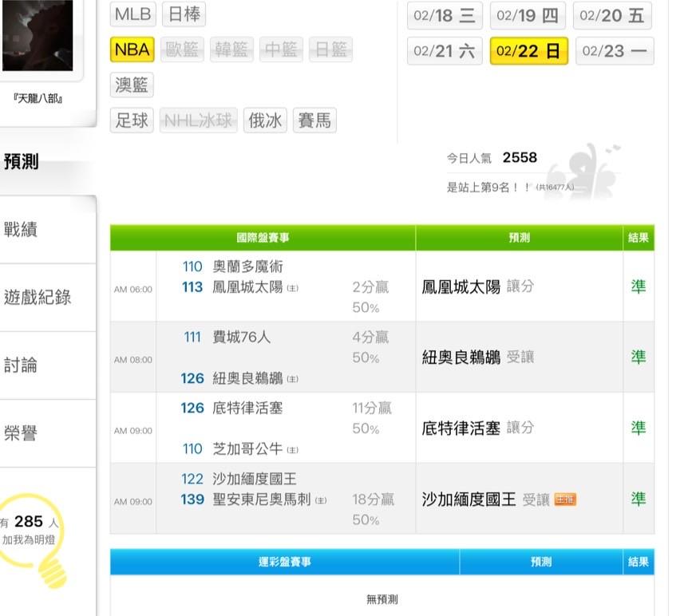
Task: Select the 俄冰 category
Action: pyautogui.click(x=265, y=120)
